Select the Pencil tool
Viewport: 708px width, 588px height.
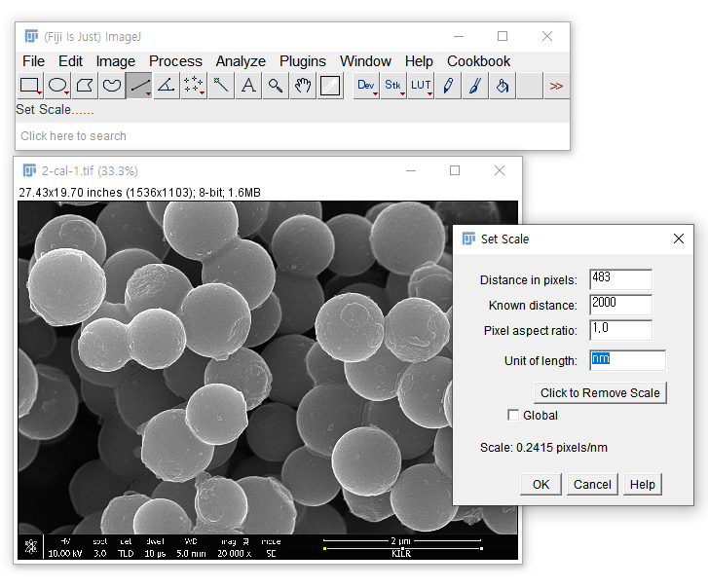pos(448,86)
